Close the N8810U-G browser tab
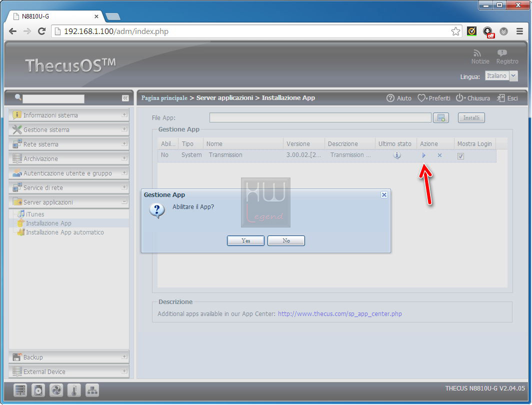532x405 pixels. point(96,16)
